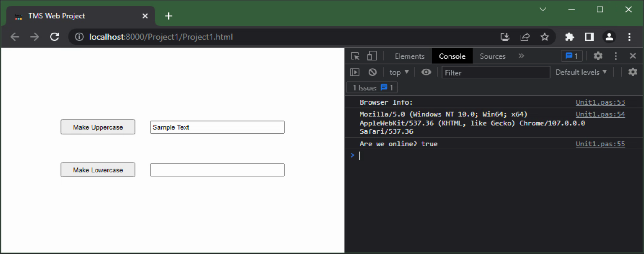The width and height of the screenshot is (644, 254).
Task: Close the DevTools panel
Action: click(x=633, y=56)
